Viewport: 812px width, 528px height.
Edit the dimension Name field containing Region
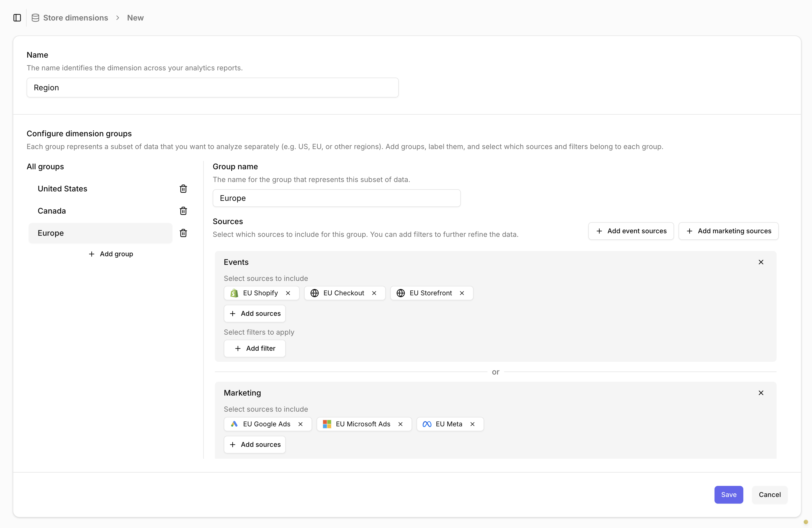click(212, 87)
